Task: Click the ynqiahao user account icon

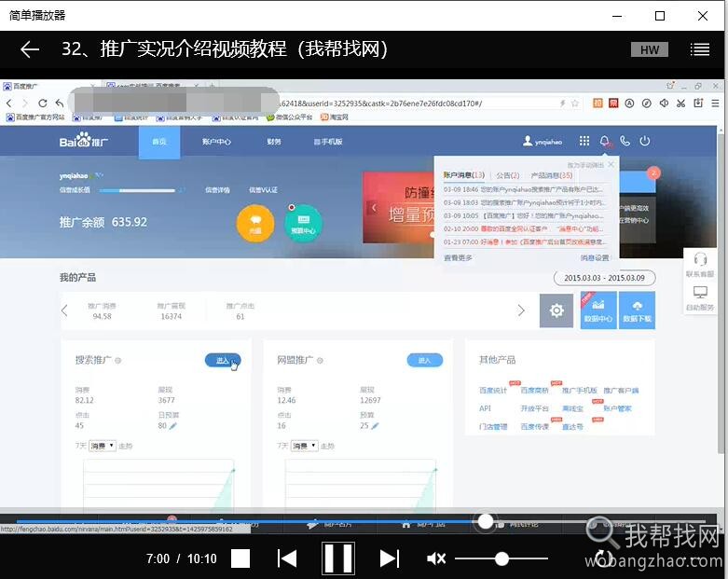Action: click(527, 141)
